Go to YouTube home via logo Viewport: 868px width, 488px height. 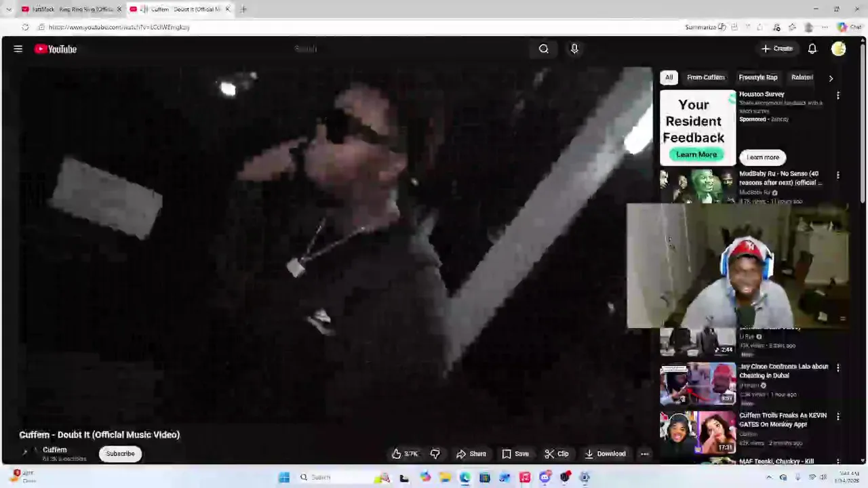tap(56, 49)
